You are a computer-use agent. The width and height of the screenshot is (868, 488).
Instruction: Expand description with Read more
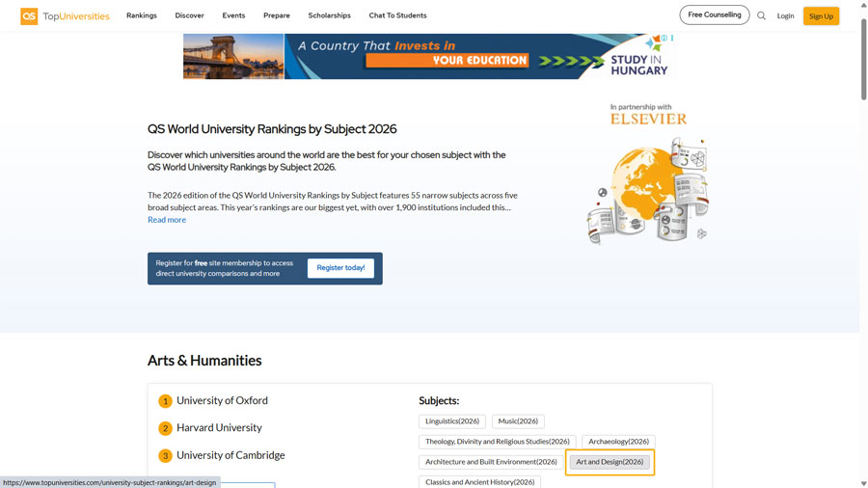pos(167,220)
